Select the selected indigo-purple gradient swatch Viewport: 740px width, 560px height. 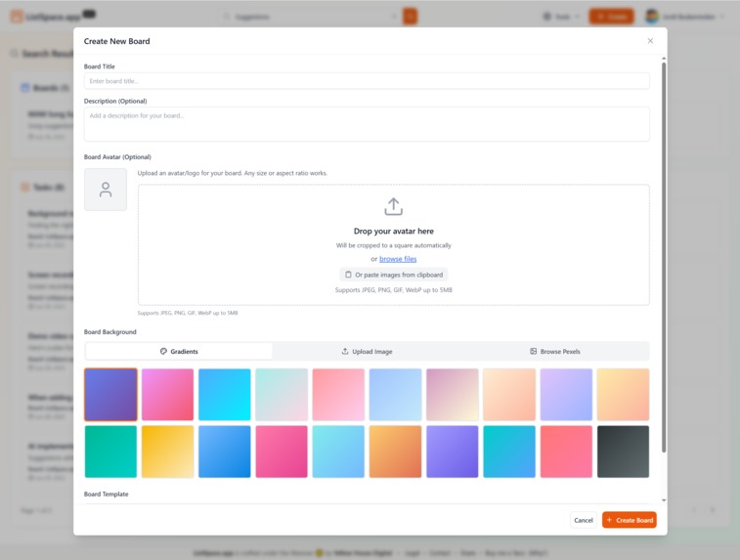pos(110,395)
